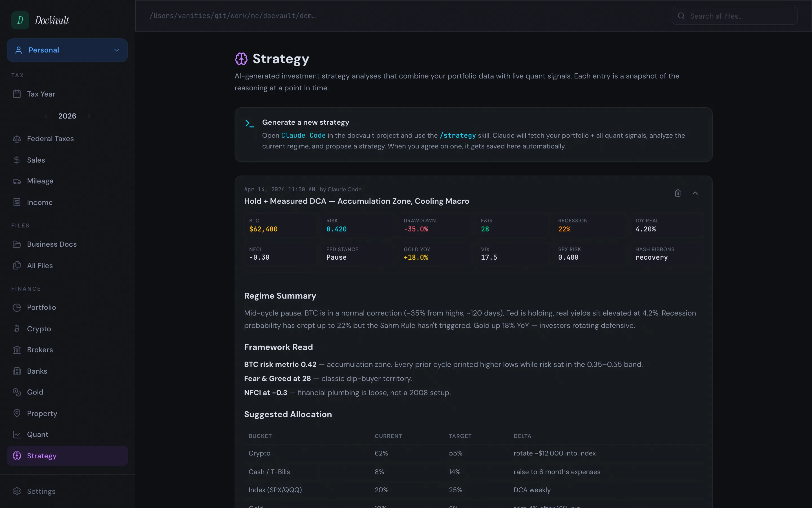
Task: Go to previous tax year arrow
Action: pos(46,116)
